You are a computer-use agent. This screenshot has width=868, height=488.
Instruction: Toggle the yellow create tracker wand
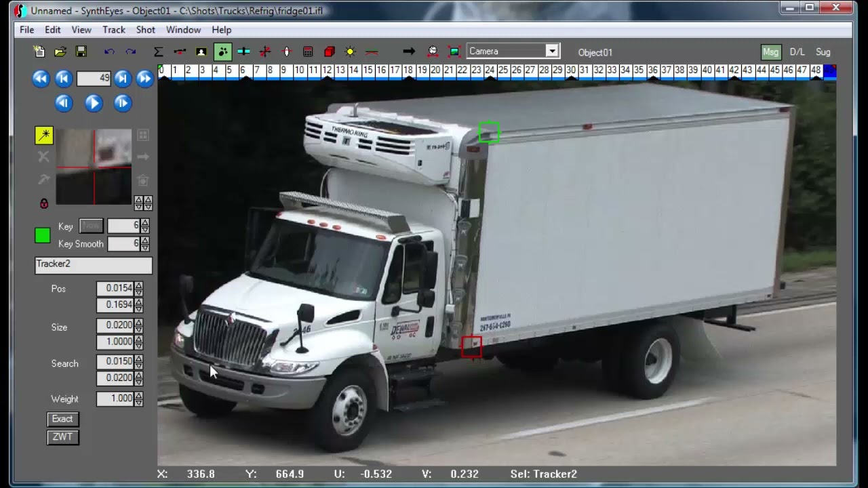click(x=44, y=136)
